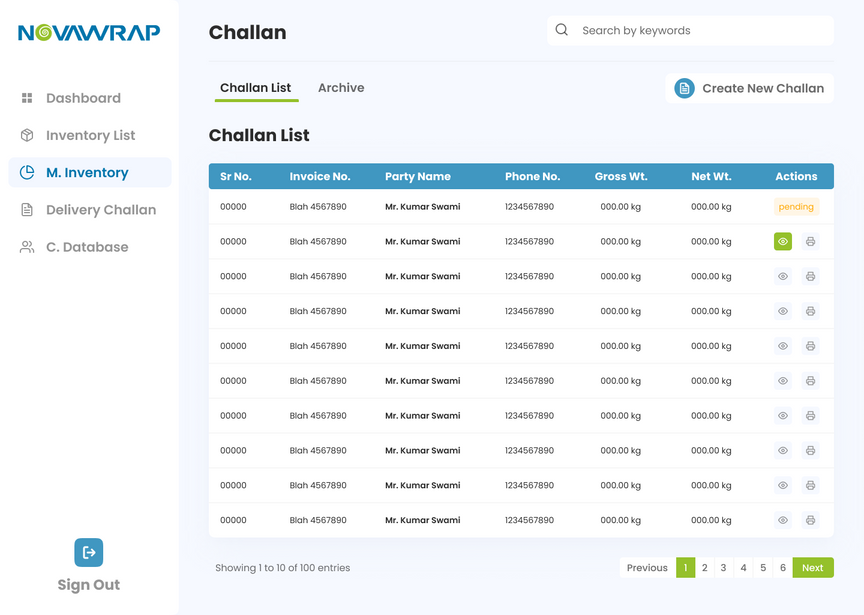Click the print icon in second row
Image resolution: width=864 pixels, height=615 pixels.
(x=810, y=241)
